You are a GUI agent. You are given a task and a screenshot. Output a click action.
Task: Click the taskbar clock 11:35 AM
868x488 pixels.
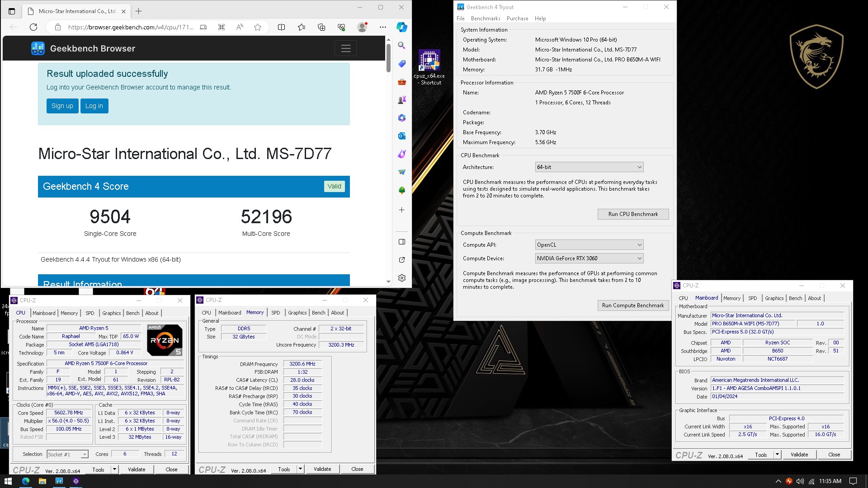830,481
